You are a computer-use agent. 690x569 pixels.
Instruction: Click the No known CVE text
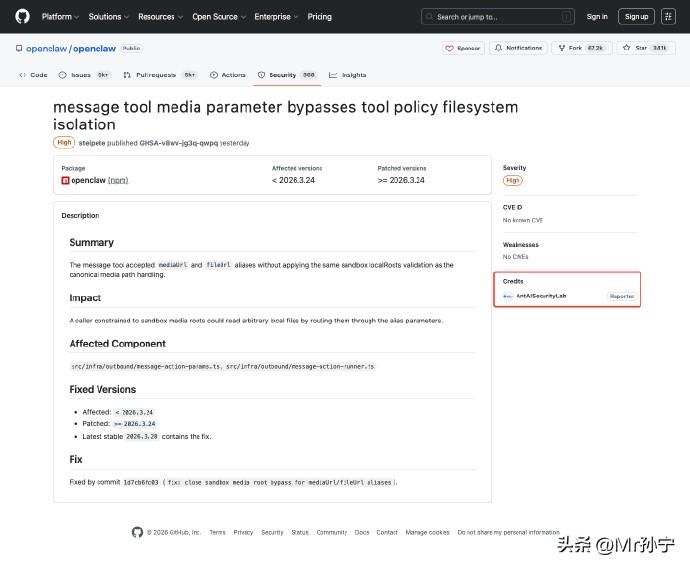[523, 220]
